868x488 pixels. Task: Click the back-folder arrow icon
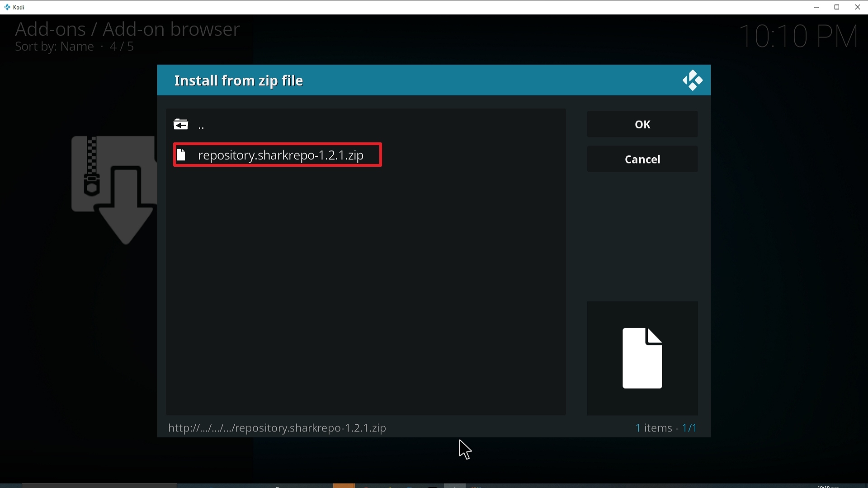click(x=181, y=124)
